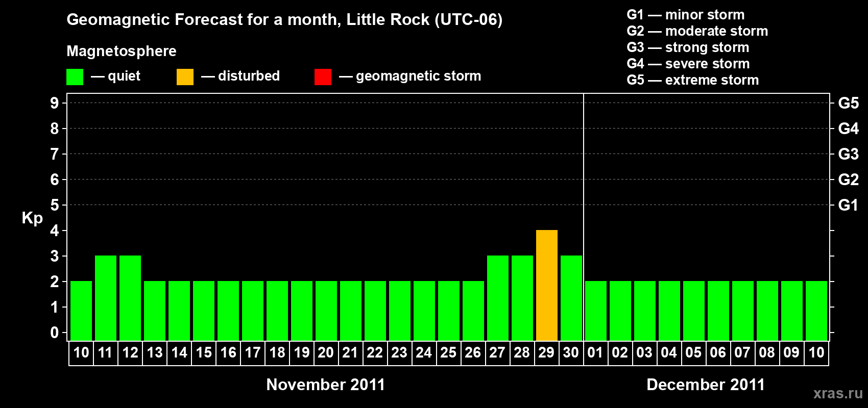This screenshot has height=408, width=868.
Task: Click the bar for November 12
Action: 130,298
